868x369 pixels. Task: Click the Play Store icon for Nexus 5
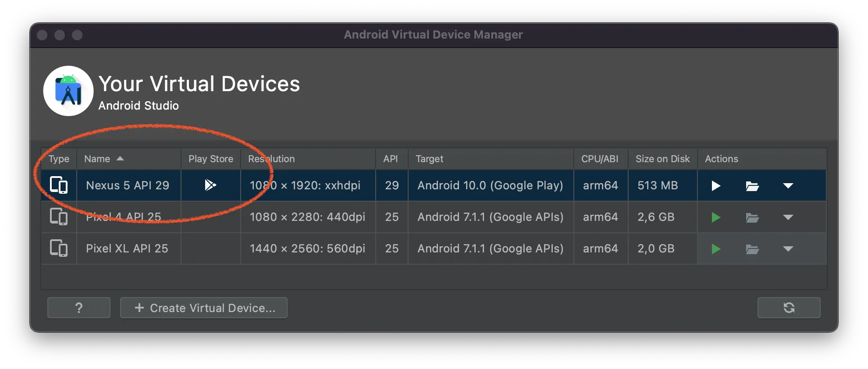(210, 185)
